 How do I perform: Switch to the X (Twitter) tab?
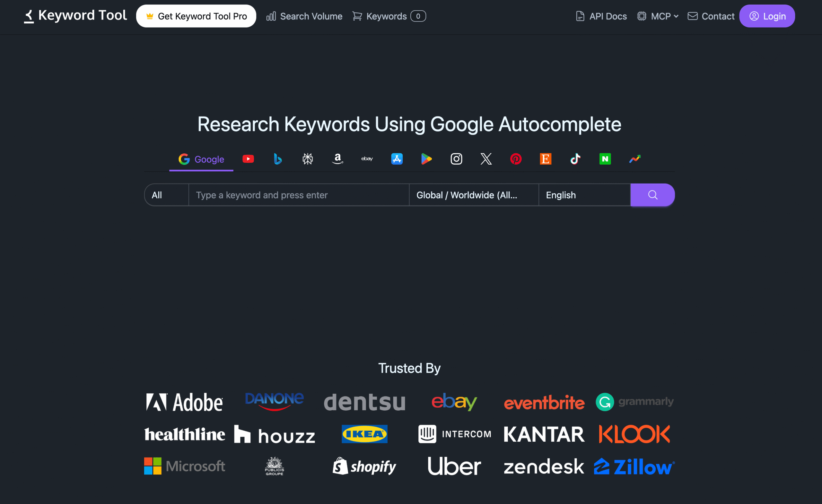click(486, 159)
